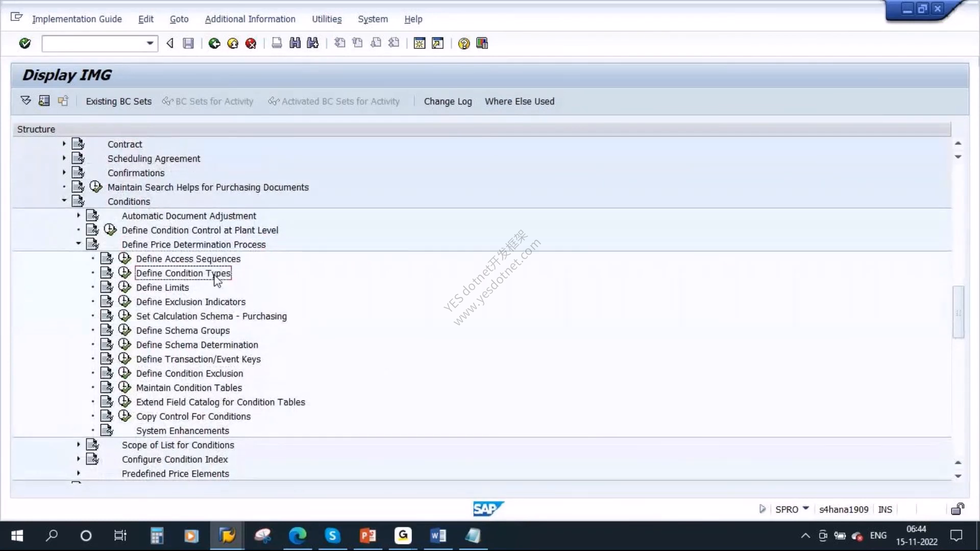
Task: Collapse the Conditions node
Action: [64, 201]
